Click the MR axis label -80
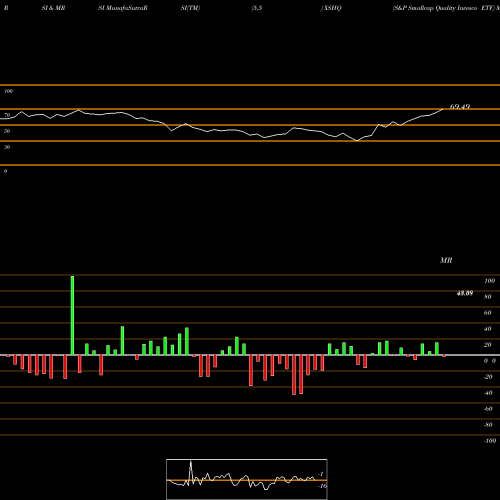This screenshot has height=500, width=500. [488, 425]
